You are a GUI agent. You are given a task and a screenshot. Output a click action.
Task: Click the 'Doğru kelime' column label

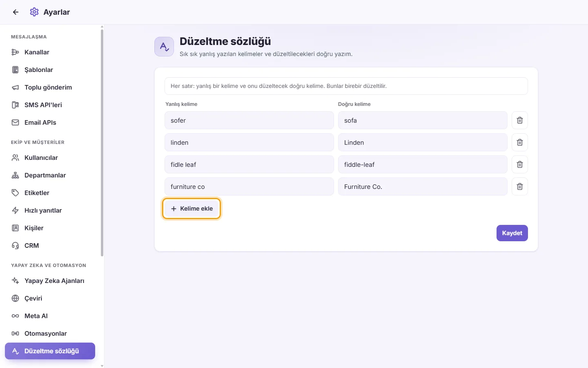coord(354,104)
